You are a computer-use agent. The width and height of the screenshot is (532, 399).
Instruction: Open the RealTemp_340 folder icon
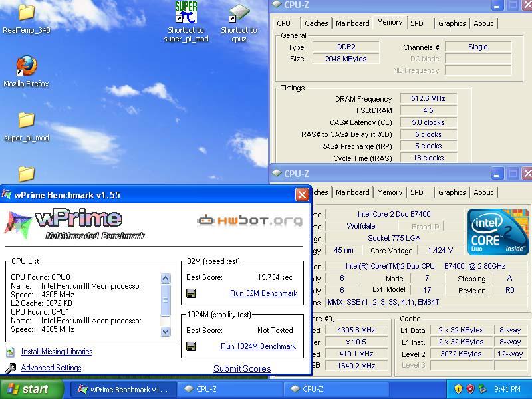[27, 12]
